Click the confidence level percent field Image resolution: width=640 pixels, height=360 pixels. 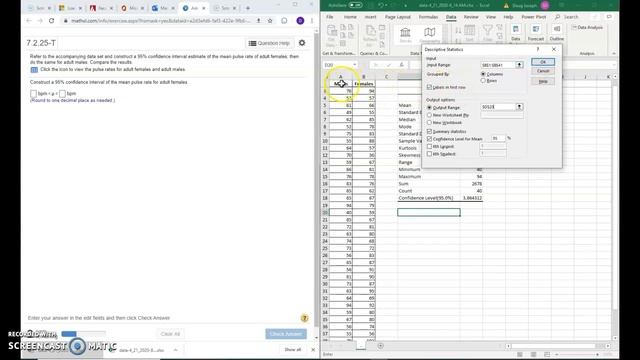pos(498,139)
